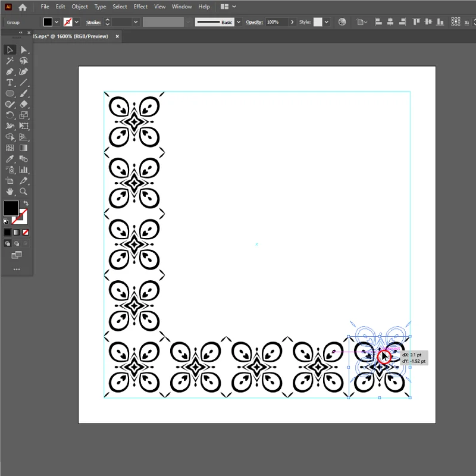Open the Object menu
The height and width of the screenshot is (476, 476).
click(80, 7)
